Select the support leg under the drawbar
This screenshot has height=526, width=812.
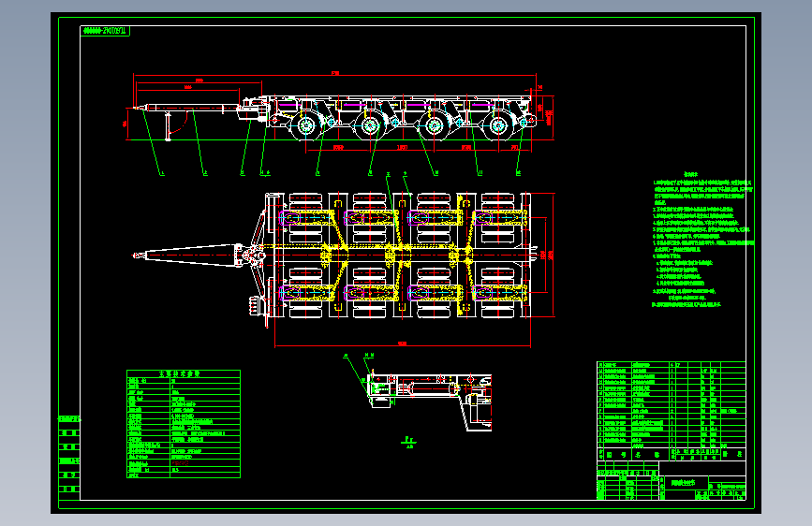pos(168,125)
